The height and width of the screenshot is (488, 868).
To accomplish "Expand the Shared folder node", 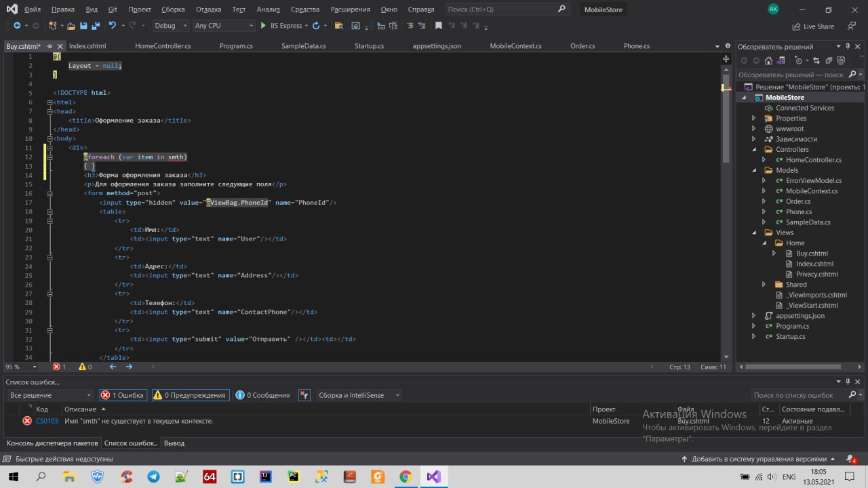I will [764, 285].
